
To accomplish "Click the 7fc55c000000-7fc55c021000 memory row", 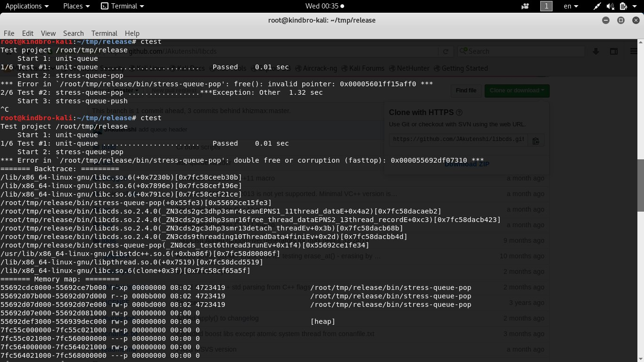I will pos(100,330).
